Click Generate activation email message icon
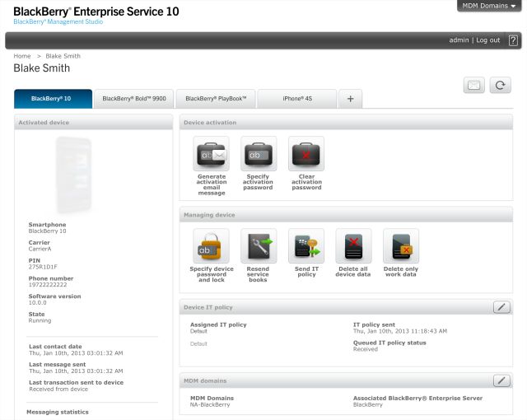Viewport: 527px width, 420px height. 211,154
